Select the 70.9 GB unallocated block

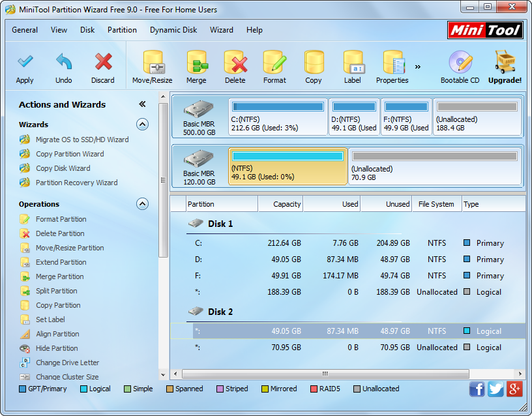click(x=435, y=166)
